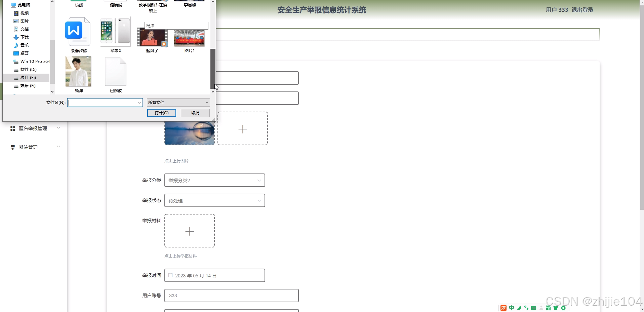Click the calendar icon in 举报时间
The image size is (644, 312).
pos(170,275)
